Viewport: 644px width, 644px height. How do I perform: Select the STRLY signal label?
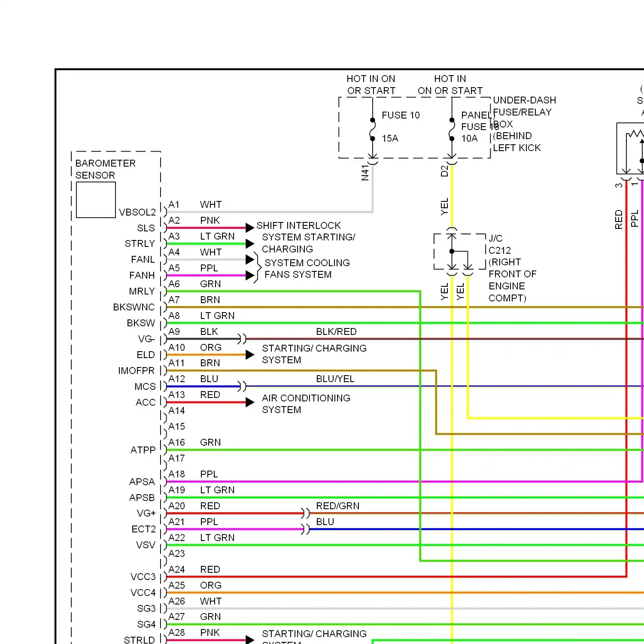(140, 244)
